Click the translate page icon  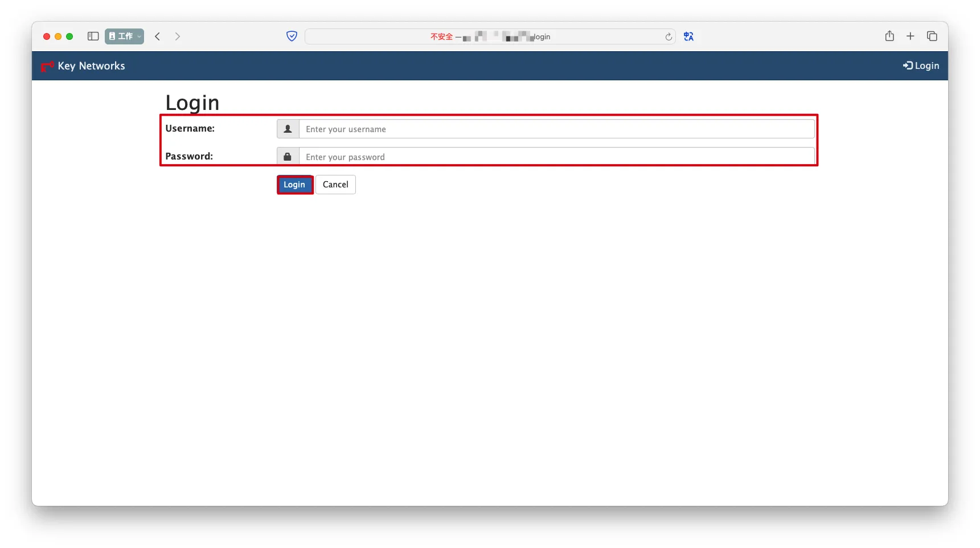point(688,36)
